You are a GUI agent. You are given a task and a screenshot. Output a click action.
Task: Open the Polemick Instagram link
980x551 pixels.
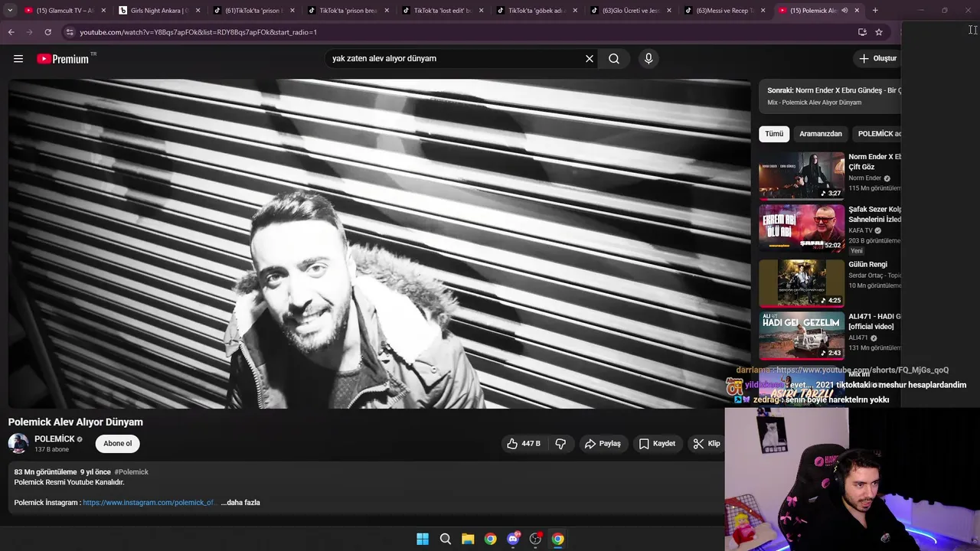point(149,503)
